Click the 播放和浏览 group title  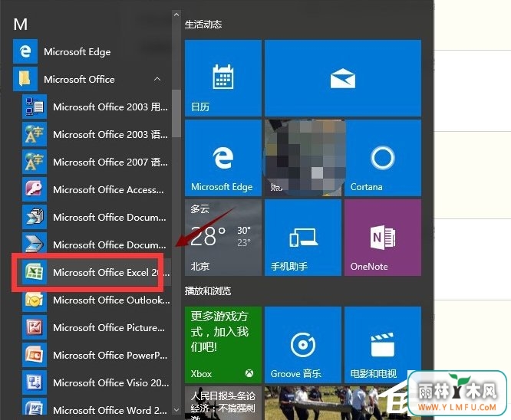[x=208, y=290]
